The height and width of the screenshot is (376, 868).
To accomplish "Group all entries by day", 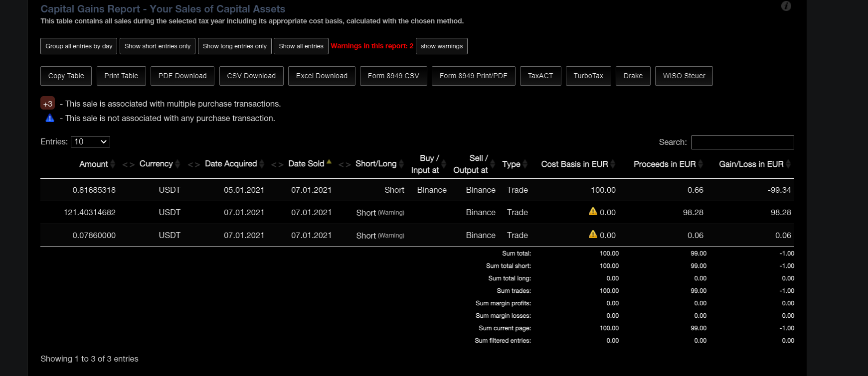I will click(x=79, y=46).
